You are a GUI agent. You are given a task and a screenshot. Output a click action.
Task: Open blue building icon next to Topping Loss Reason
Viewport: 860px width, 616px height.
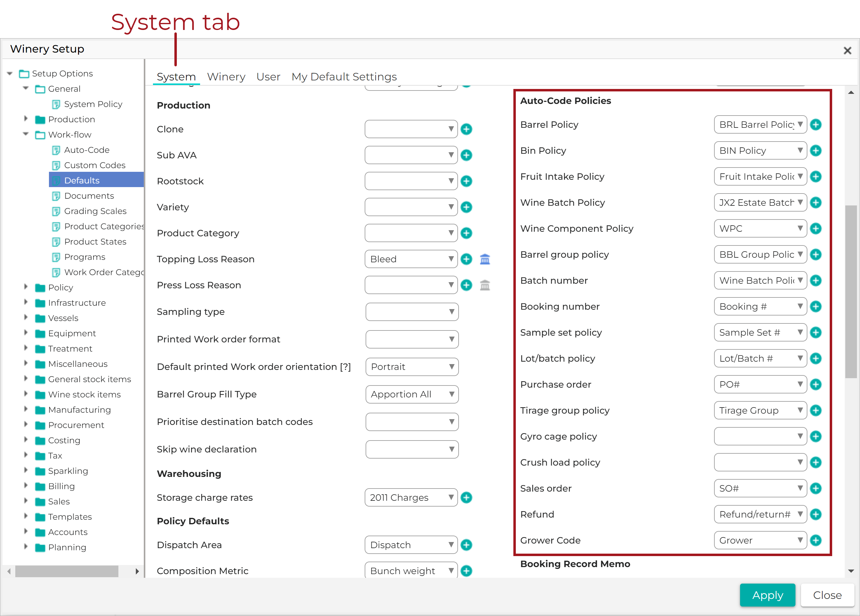[485, 259]
